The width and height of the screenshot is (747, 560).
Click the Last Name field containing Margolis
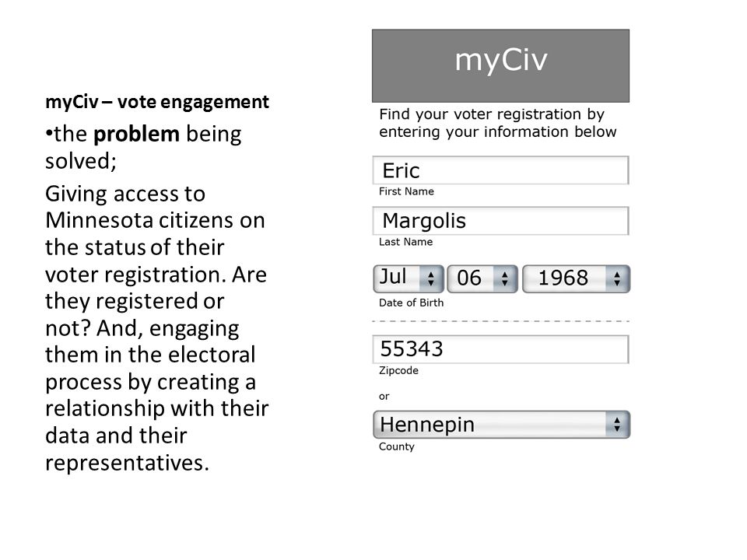coord(500,220)
